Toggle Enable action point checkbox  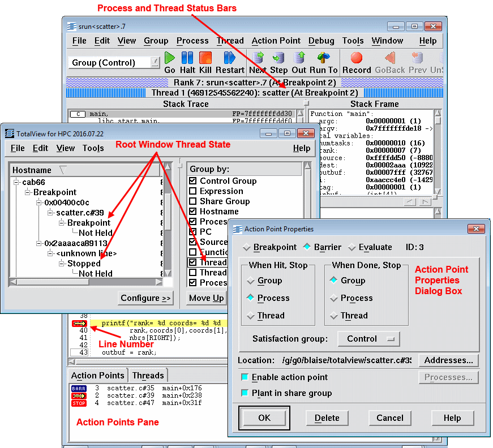[245, 377]
